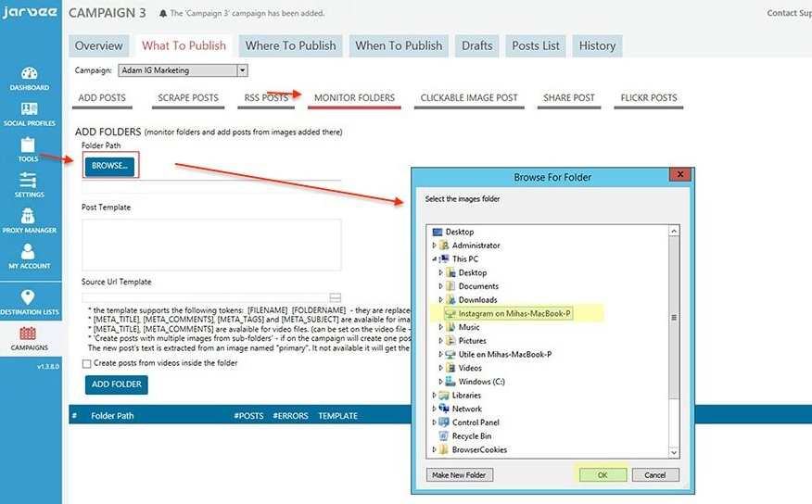Expand the Music tree node
The image size is (812, 504).
[x=440, y=327]
